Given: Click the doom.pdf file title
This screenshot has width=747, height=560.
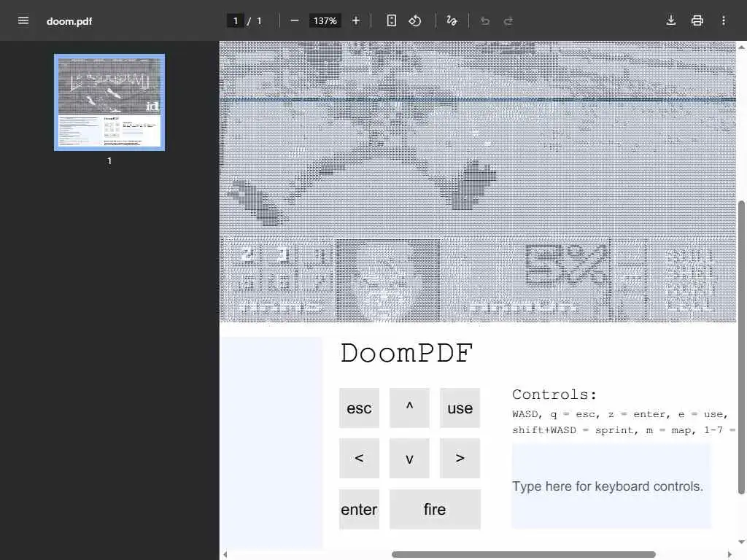Looking at the screenshot, I should 69,21.
